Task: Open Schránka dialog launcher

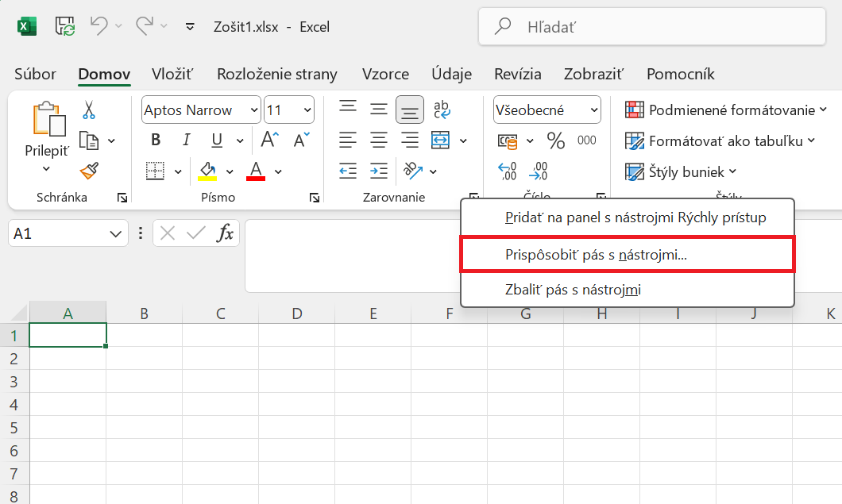Action: pos(122,198)
